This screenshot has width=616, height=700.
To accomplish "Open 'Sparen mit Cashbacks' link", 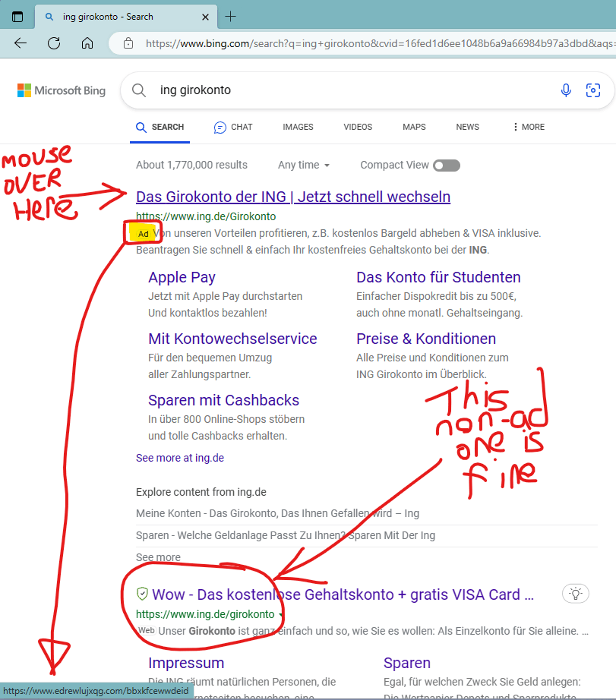I will 224,400.
